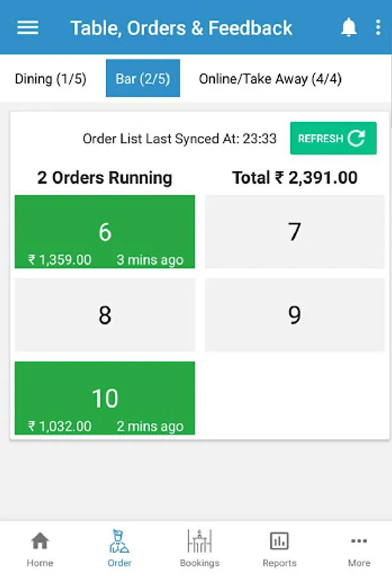Tap the Total ₹ 2,391.00 label
The height and width of the screenshot is (576, 392).
[x=294, y=177]
